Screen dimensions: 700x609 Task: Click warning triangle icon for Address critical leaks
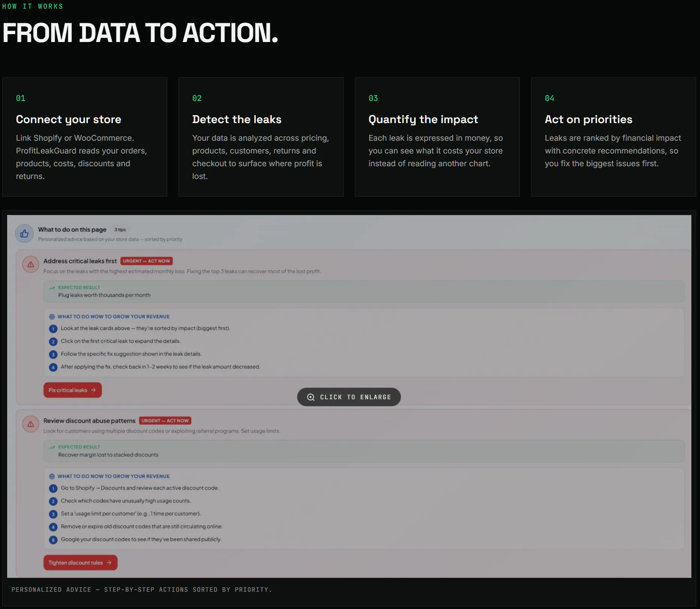coord(31,265)
